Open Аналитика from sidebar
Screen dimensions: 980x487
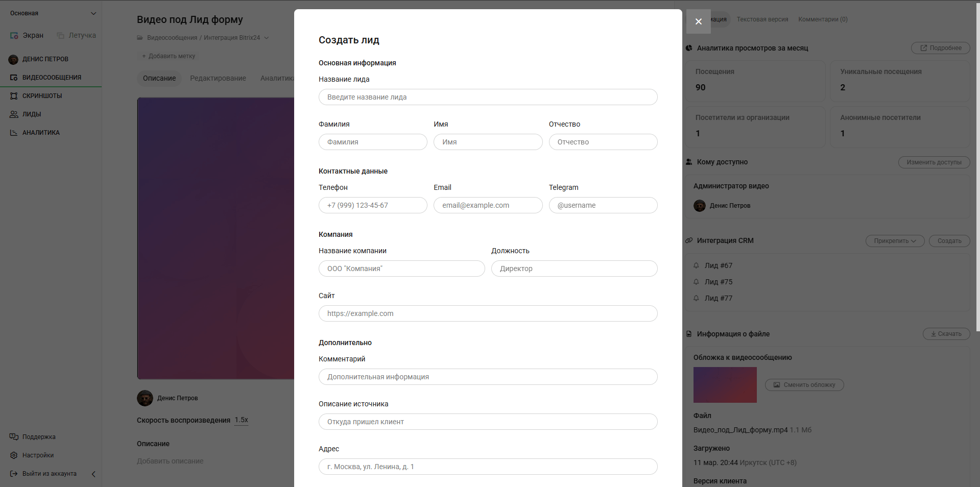click(40, 133)
